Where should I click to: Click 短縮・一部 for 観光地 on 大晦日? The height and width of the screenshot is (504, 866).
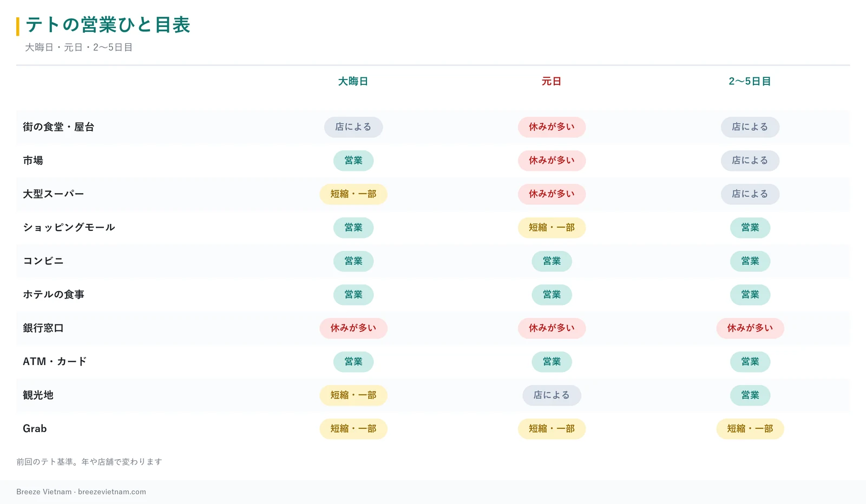pyautogui.click(x=353, y=395)
